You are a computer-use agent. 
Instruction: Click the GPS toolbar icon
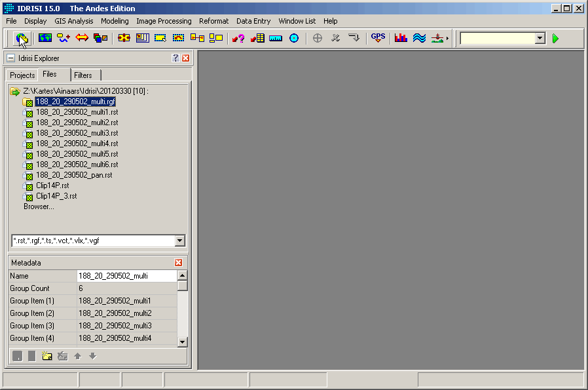[x=378, y=38]
